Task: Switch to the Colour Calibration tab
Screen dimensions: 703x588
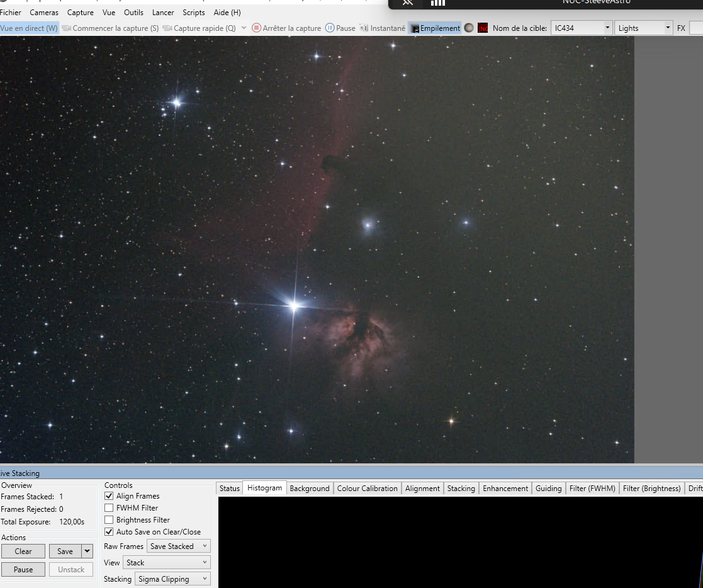Action: click(367, 489)
